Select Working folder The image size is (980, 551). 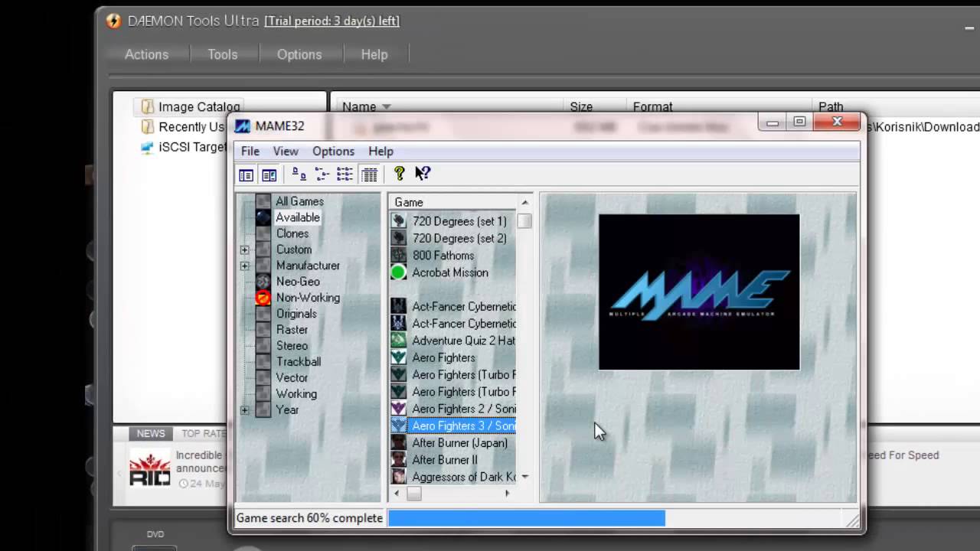296,394
